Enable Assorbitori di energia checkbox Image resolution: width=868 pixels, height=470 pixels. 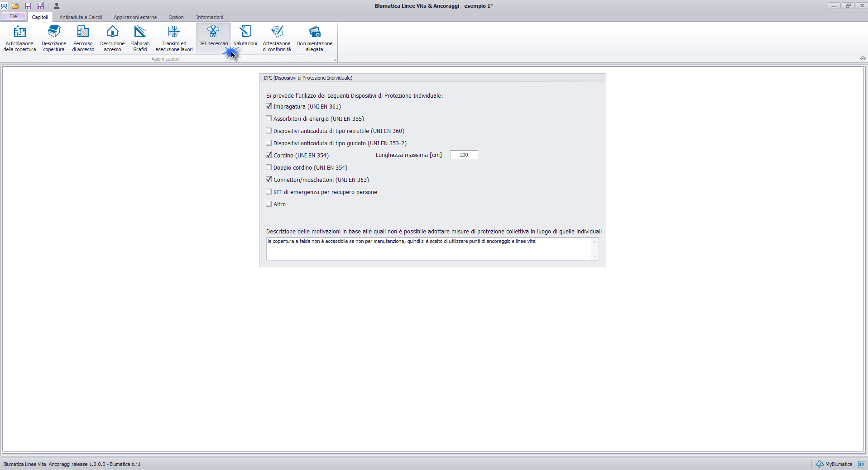tap(269, 119)
